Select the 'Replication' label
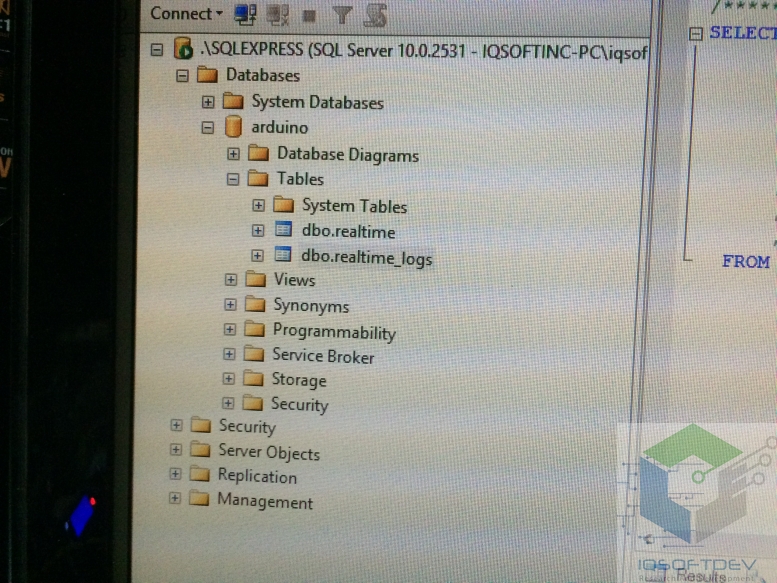Screen dimensions: 777x583 pos(258,477)
